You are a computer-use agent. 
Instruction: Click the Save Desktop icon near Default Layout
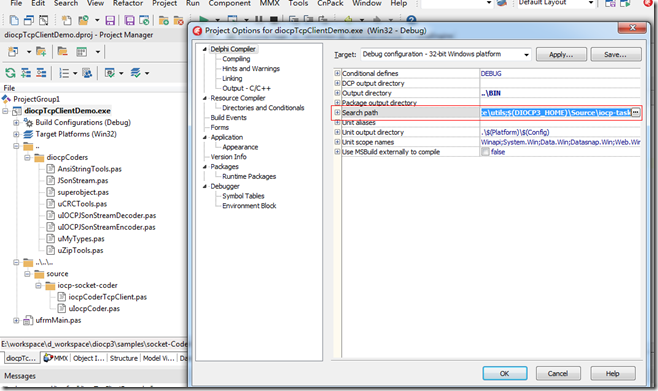(610, 4)
